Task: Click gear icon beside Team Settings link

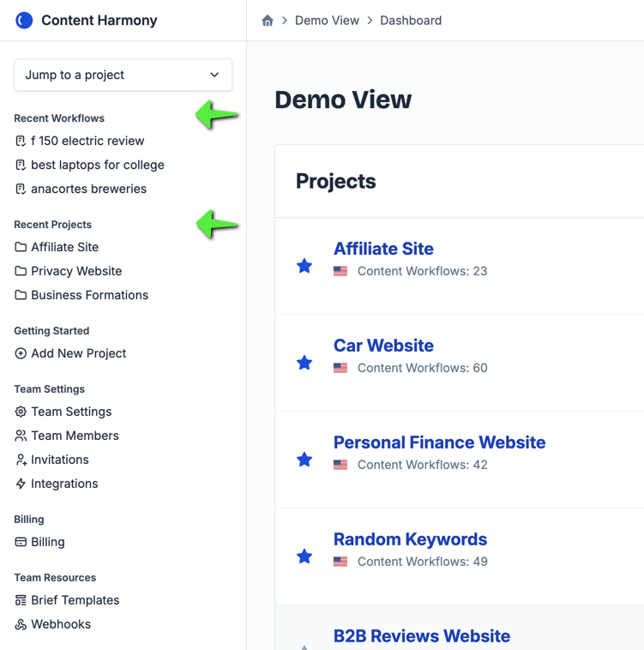Action: 21,412
